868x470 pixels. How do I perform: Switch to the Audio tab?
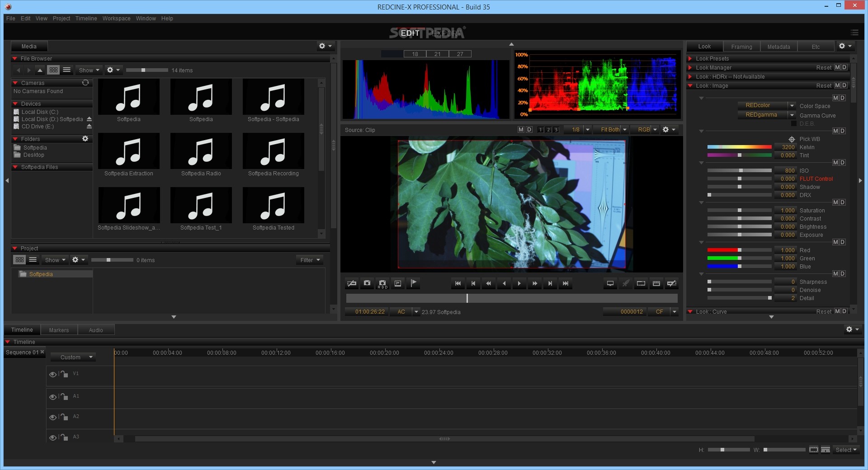click(x=96, y=330)
